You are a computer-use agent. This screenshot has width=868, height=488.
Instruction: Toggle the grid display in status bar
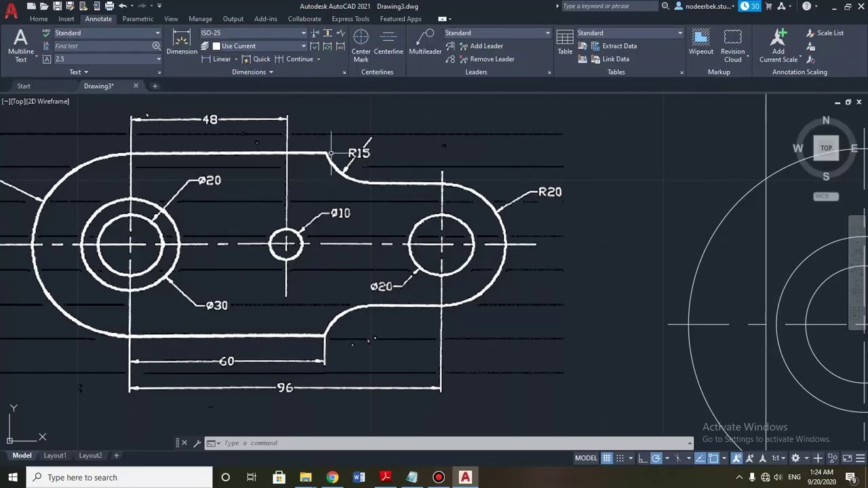click(x=607, y=458)
